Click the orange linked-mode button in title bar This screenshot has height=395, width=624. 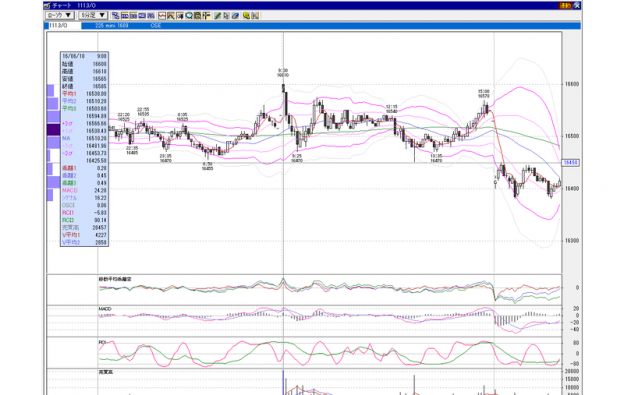tap(565, 6)
